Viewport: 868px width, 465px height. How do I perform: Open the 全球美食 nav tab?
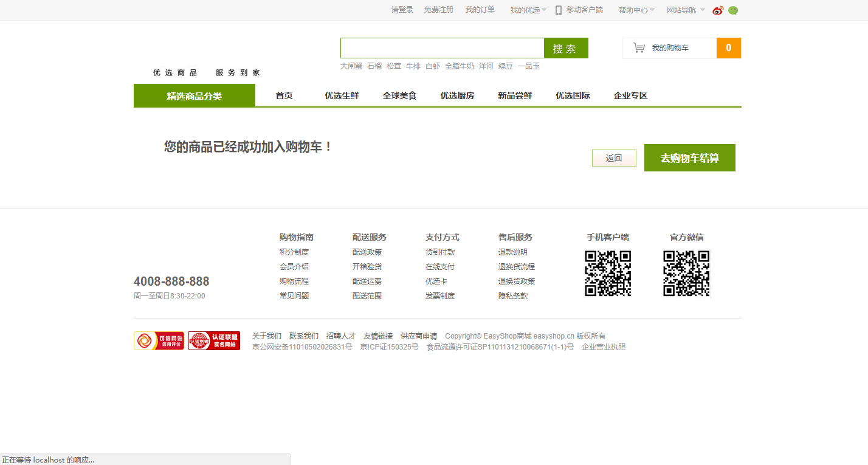pyautogui.click(x=399, y=95)
